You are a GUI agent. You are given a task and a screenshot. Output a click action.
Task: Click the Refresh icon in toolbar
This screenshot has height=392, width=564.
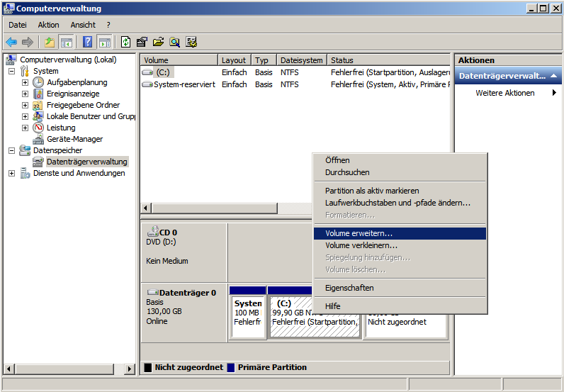point(126,42)
